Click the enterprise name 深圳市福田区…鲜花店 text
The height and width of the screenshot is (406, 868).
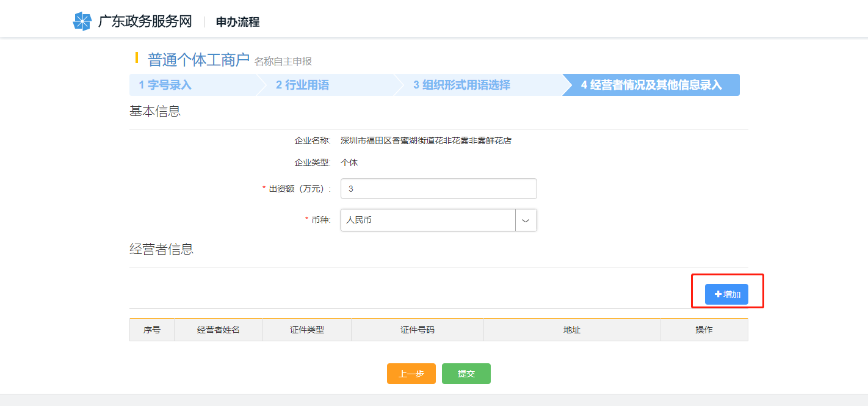point(425,140)
